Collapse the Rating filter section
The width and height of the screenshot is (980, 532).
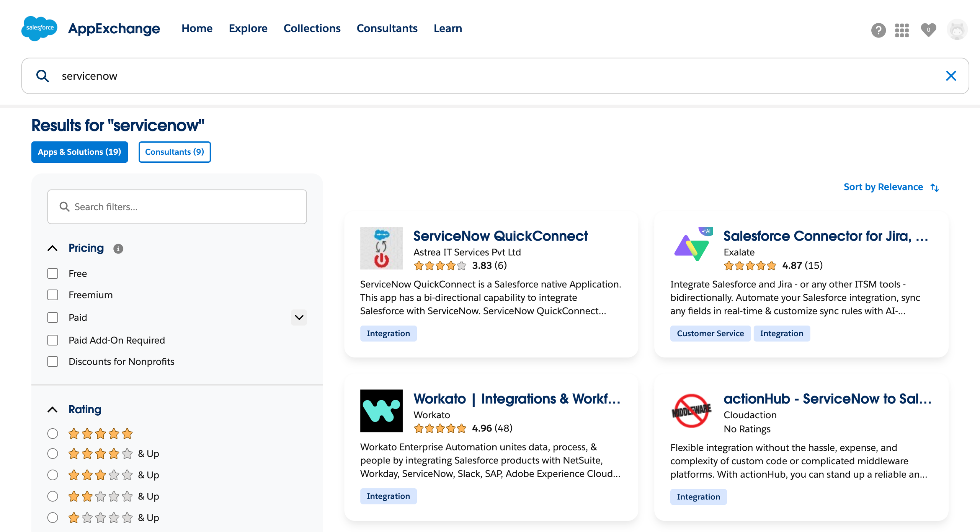click(52, 409)
